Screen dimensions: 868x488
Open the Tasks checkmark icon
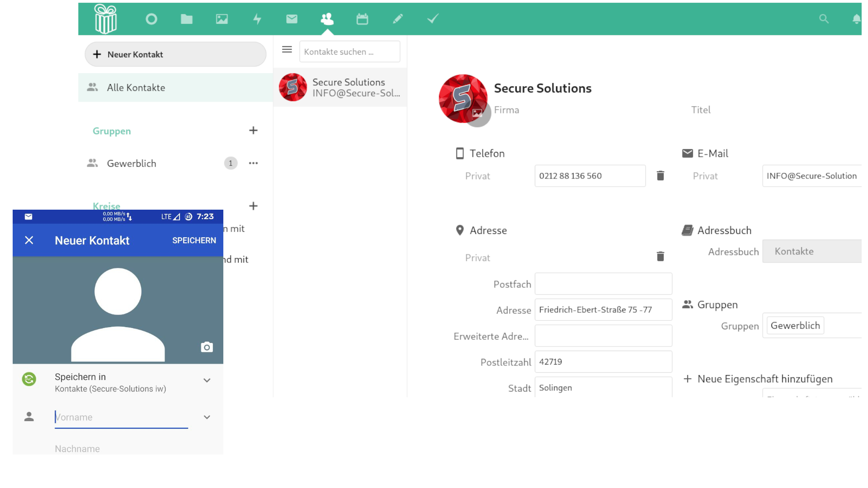[x=433, y=19]
